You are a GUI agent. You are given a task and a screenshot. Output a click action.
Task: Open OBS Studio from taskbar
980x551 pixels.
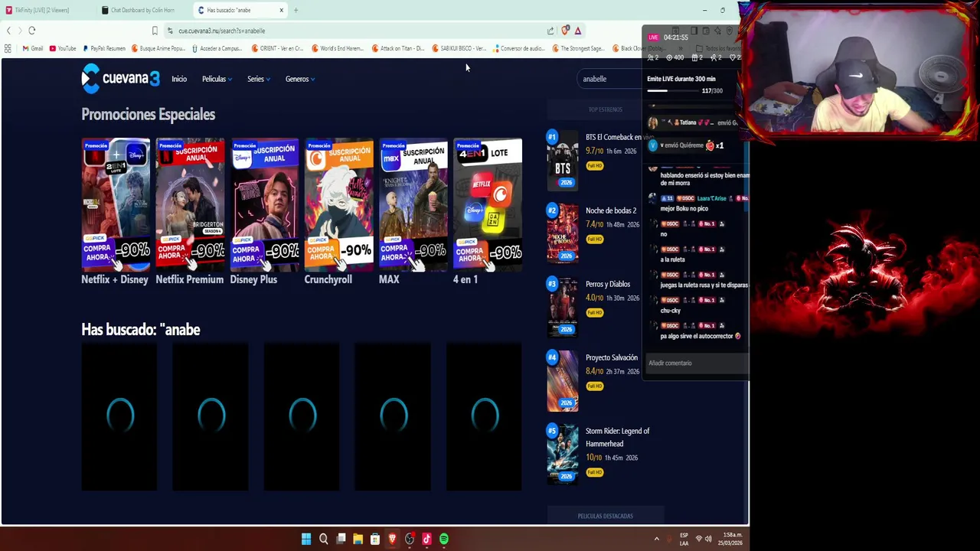[x=410, y=539]
